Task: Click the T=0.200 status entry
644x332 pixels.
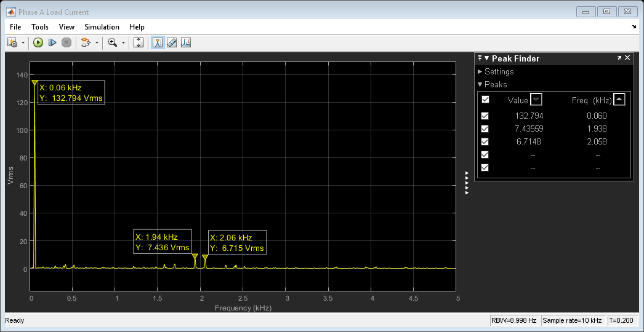Action: tap(622, 320)
